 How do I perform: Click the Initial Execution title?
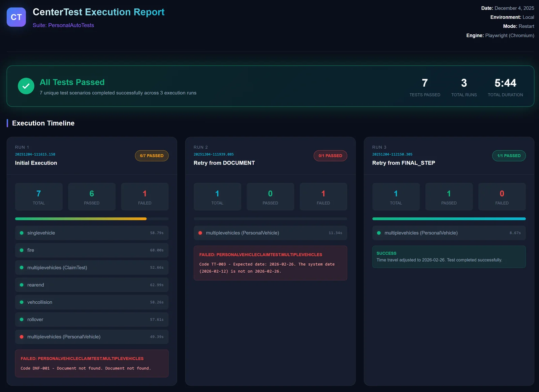click(36, 163)
